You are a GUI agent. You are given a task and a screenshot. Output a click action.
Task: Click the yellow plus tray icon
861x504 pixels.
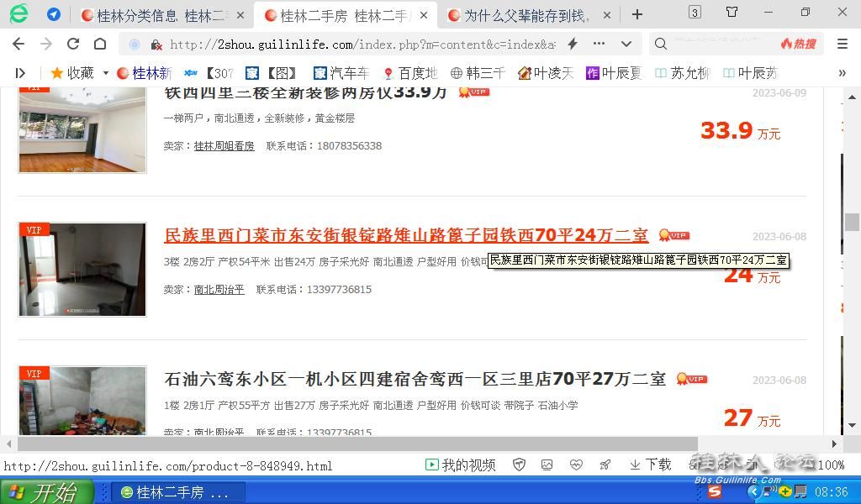tap(785, 491)
